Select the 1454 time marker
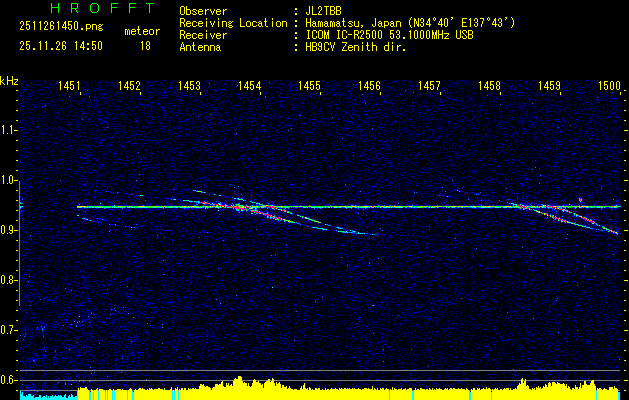 (x=249, y=87)
